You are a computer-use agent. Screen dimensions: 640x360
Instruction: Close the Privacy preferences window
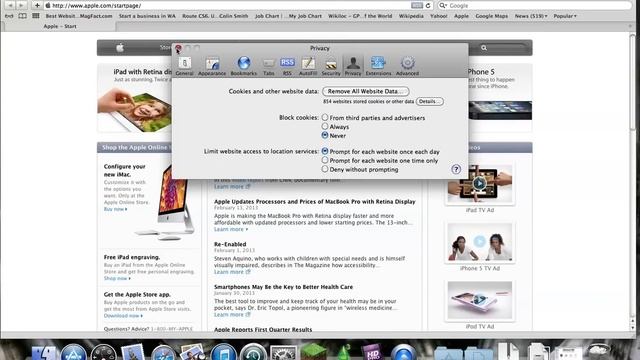coord(178,48)
